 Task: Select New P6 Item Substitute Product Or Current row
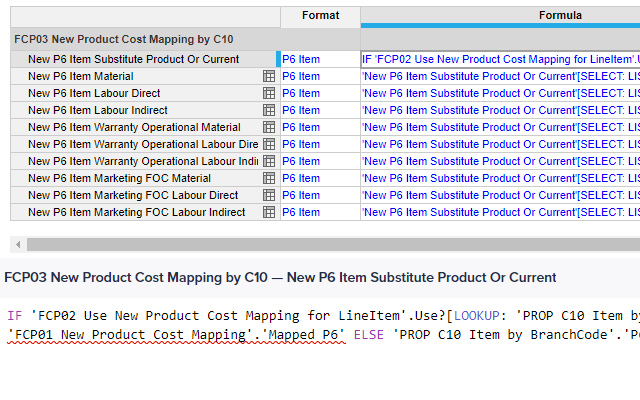tap(145, 59)
